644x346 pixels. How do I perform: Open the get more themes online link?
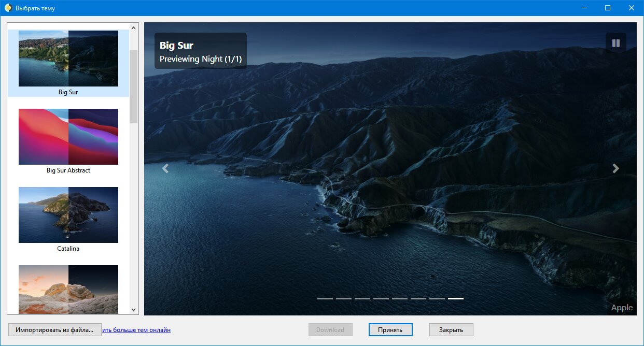click(136, 329)
